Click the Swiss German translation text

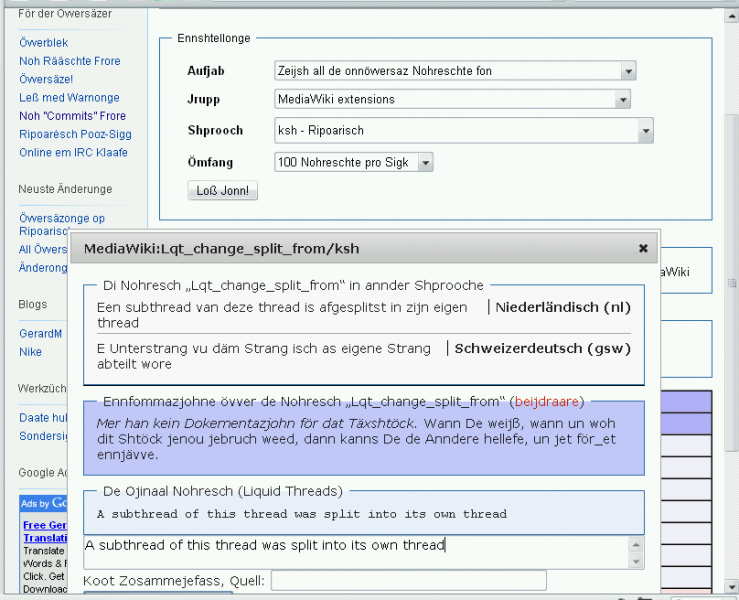click(x=263, y=356)
